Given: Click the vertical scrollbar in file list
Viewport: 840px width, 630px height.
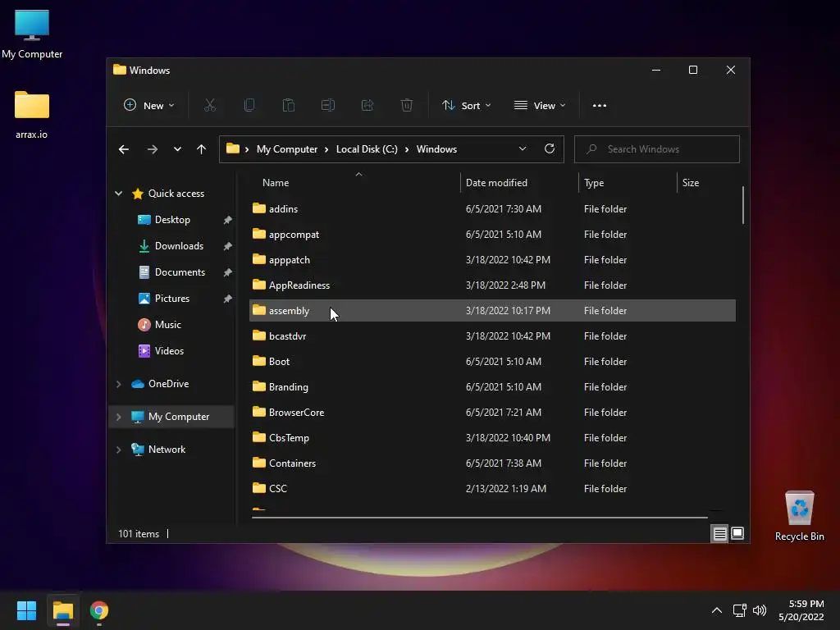Looking at the screenshot, I should [x=742, y=204].
